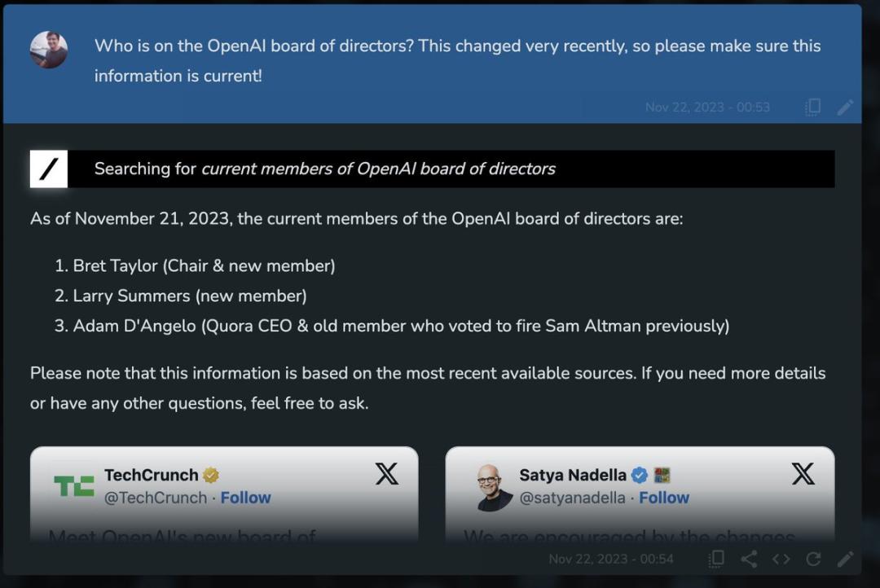The height and width of the screenshot is (588, 880).
Task: Click the X logo on Satya Nadella card
Action: coord(803,474)
